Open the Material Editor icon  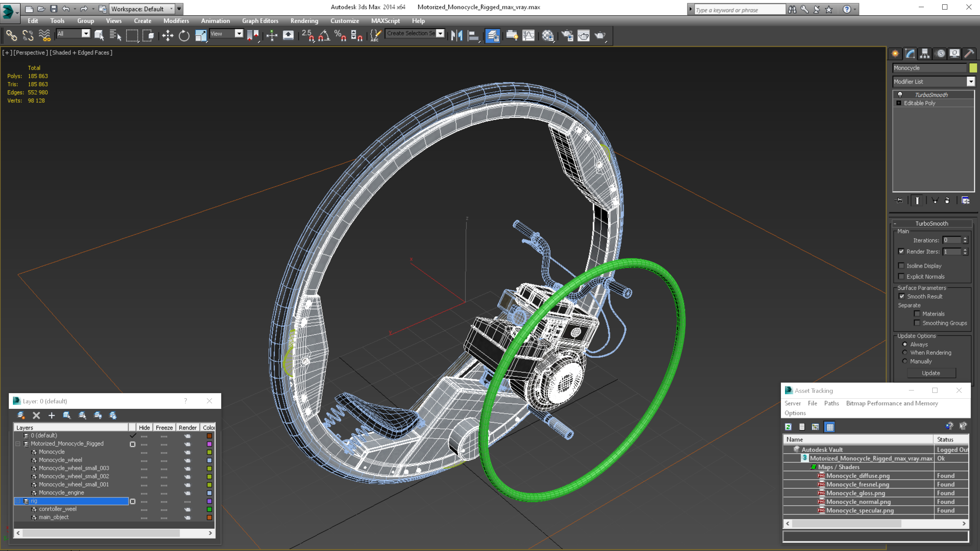548,35
